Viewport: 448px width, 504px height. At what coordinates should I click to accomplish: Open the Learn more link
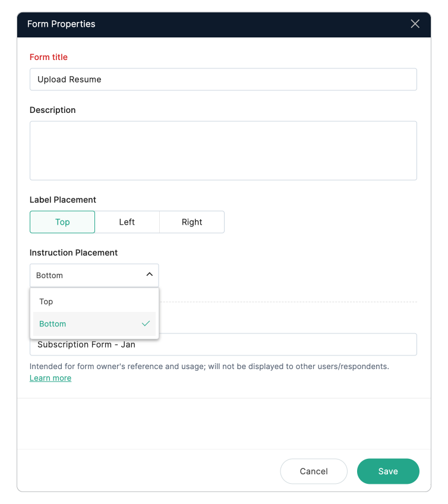(x=50, y=377)
